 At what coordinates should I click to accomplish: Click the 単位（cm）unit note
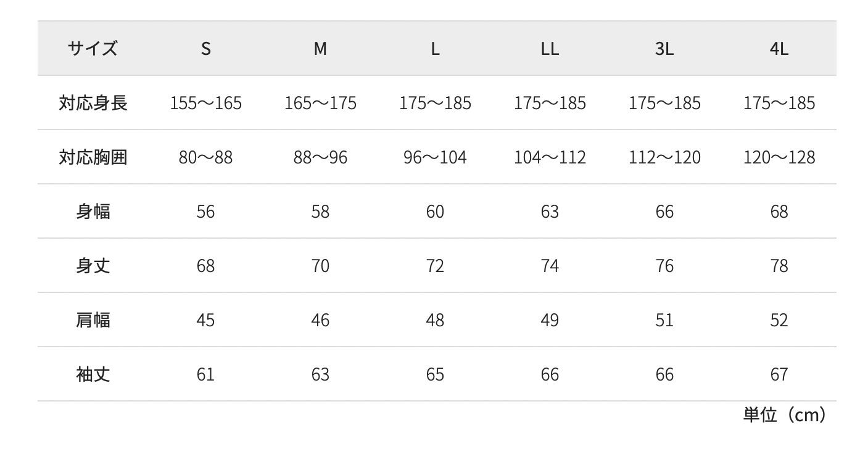[784, 415]
